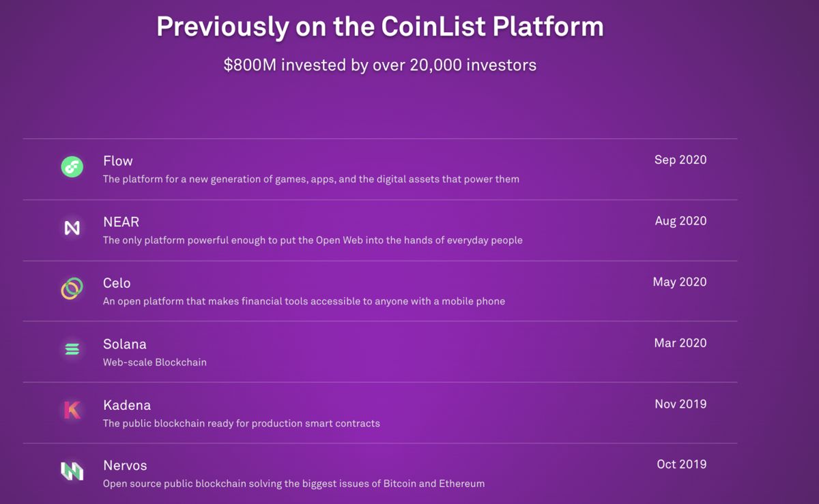The image size is (819, 504).
Task: Open the Solana project title
Action: point(125,344)
